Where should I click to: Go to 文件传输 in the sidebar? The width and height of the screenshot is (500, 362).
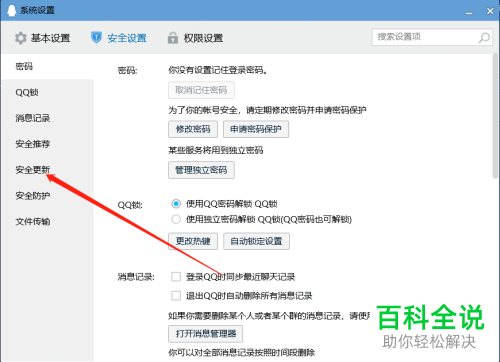click(47, 221)
